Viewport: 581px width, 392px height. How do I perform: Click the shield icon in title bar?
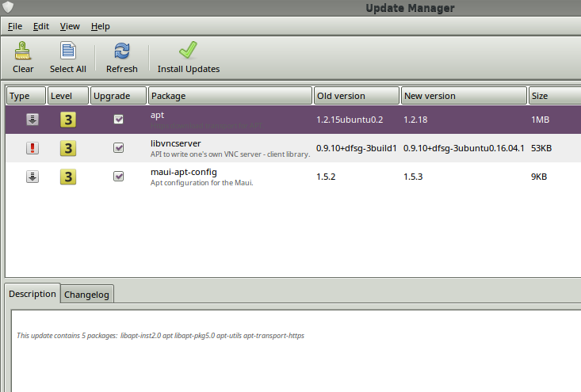[7, 8]
